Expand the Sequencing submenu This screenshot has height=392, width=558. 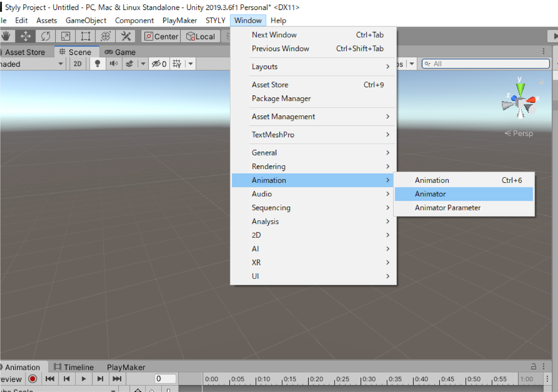[313, 208]
